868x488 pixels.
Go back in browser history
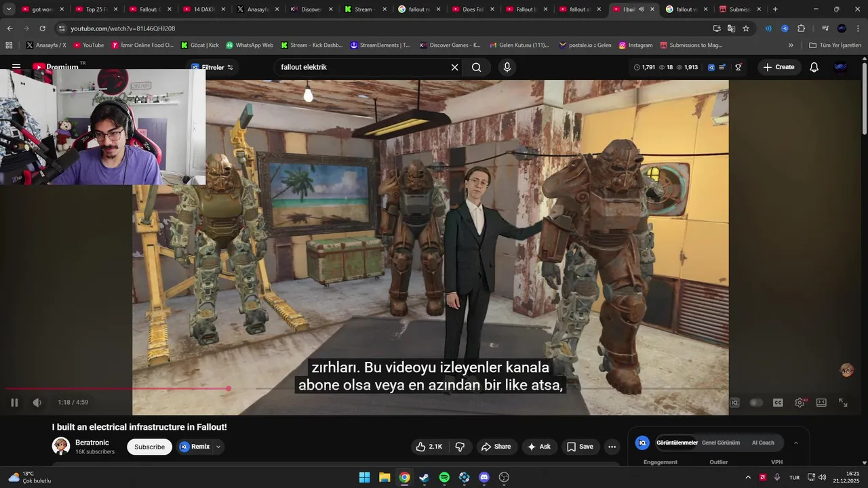coord(9,28)
